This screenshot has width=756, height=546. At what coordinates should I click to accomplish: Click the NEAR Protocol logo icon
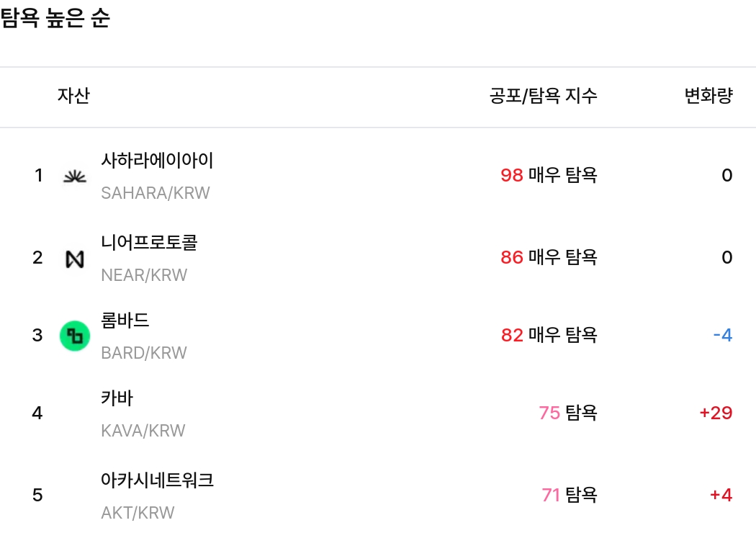(74, 259)
